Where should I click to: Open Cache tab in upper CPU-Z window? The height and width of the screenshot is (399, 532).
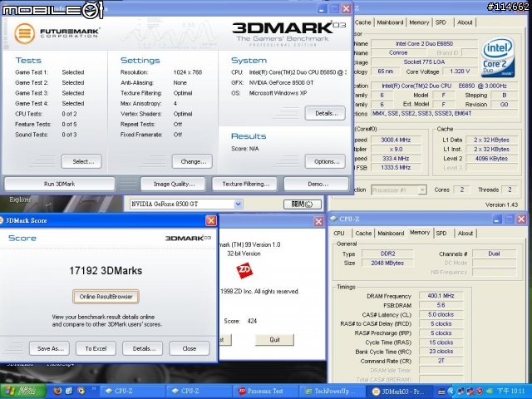coord(363,22)
